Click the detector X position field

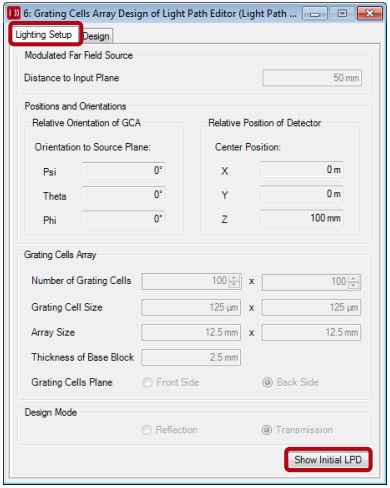coord(302,170)
